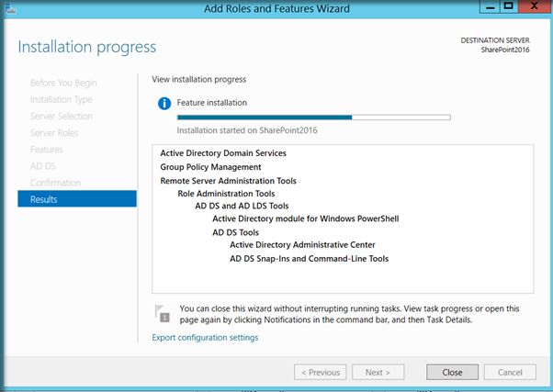
Task: Select Remote Server Administration Tools entry
Action: pyautogui.click(x=228, y=181)
